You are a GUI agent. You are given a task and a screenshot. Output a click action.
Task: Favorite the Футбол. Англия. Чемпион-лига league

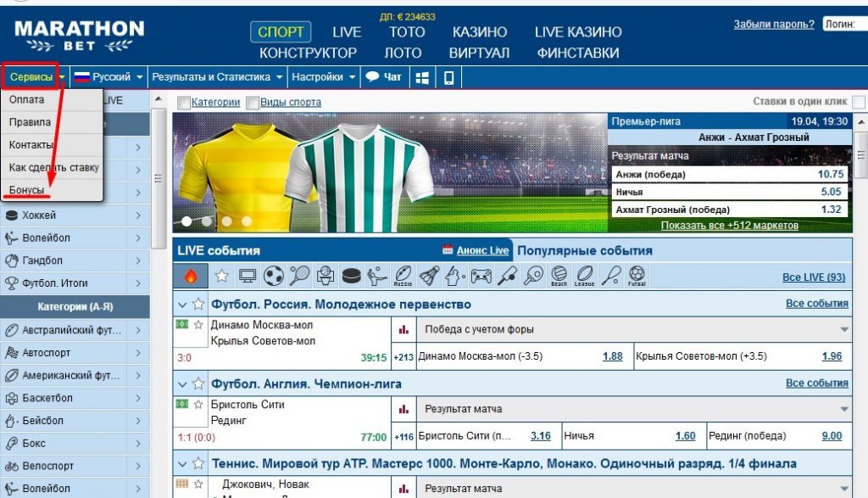click(198, 383)
